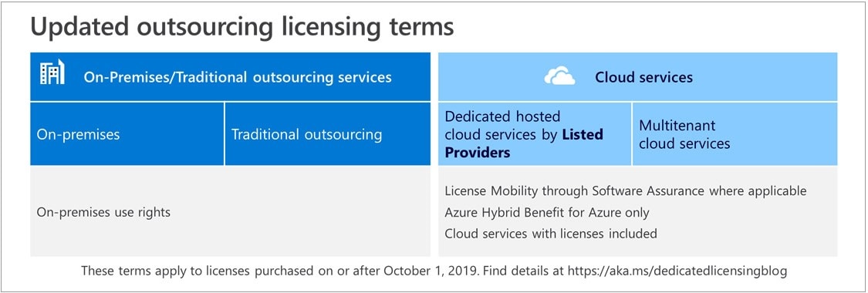Select the Cloud services header
Screen dimensions: 868x293
click(x=643, y=77)
